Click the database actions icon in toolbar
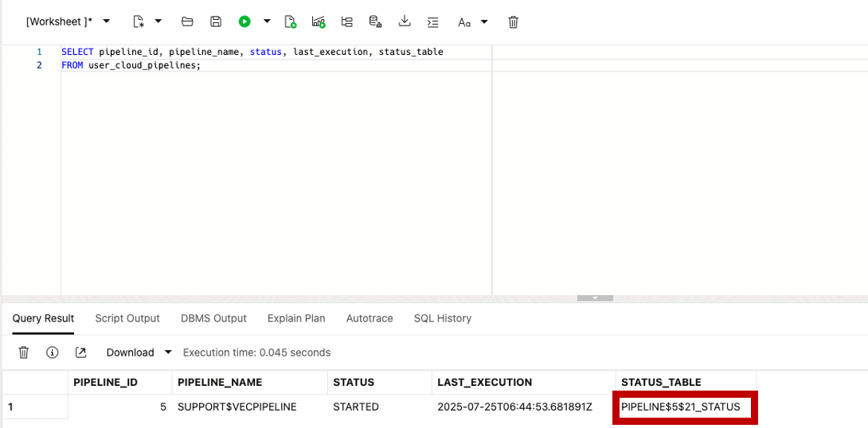 tap(376, 21)
